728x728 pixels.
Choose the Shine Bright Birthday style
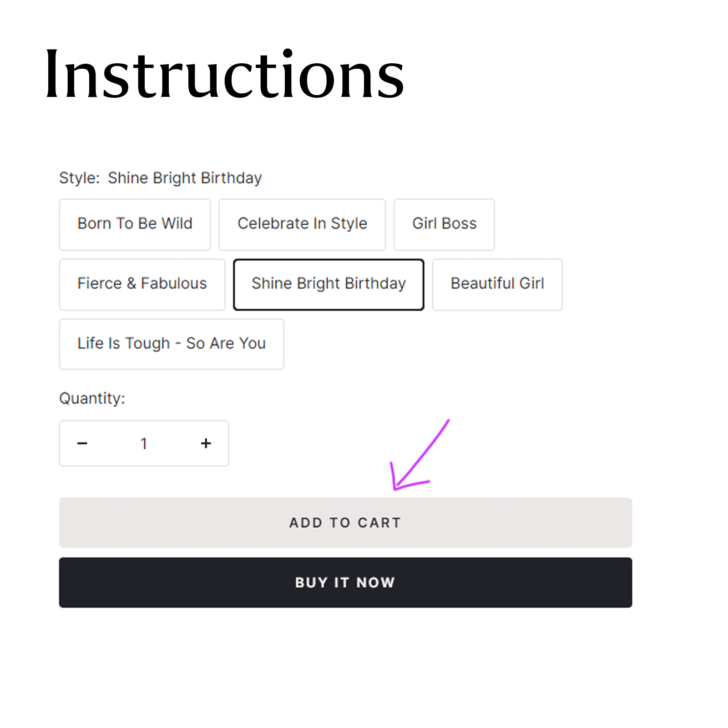click(x=328, y=284)
